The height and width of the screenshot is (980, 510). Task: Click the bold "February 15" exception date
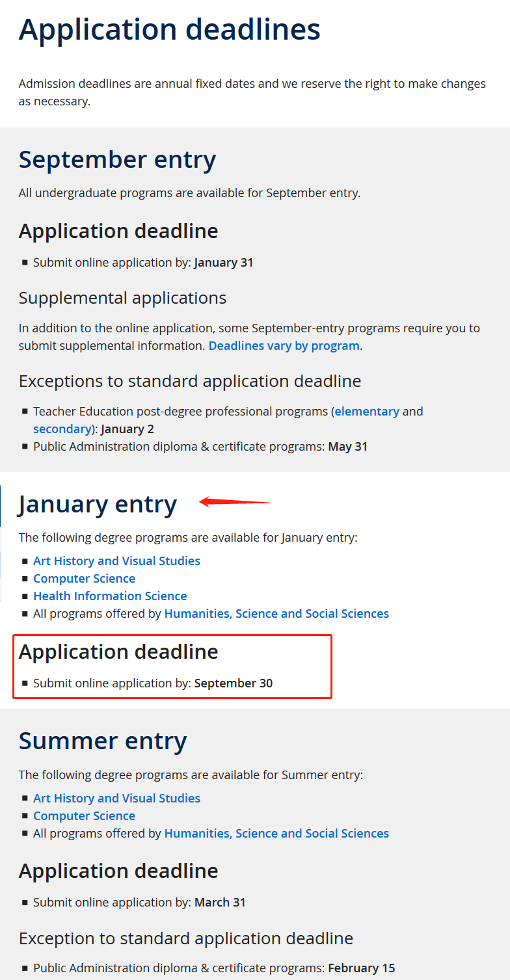(x=361, y=968)
